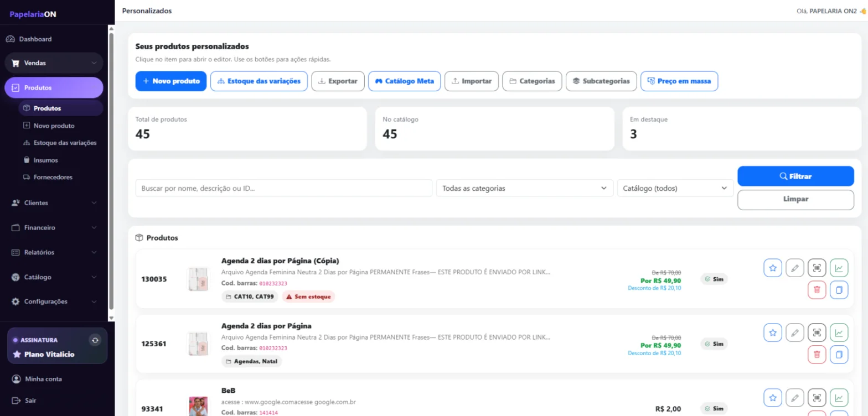
Task: View chart icon for product 130035
Action: [x=839, y=268]
